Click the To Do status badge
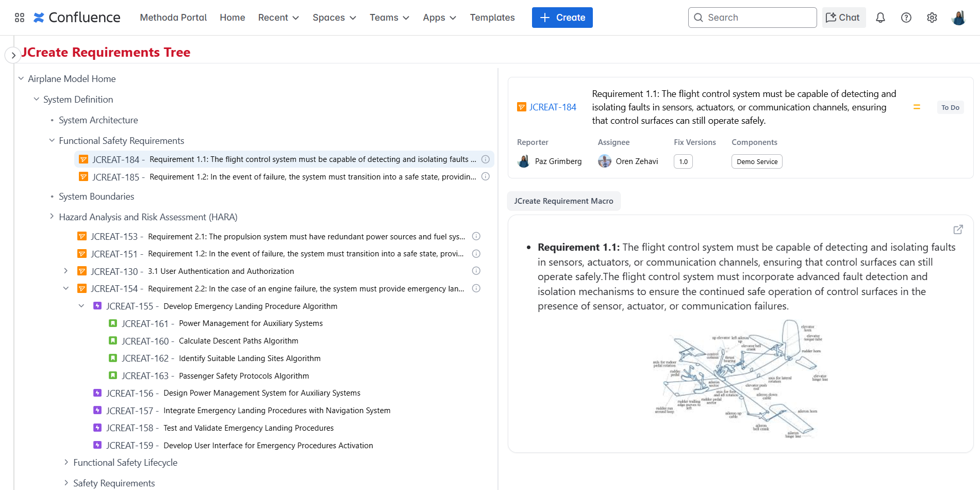This screenshot has width=980, height=490. pos(950,107)
